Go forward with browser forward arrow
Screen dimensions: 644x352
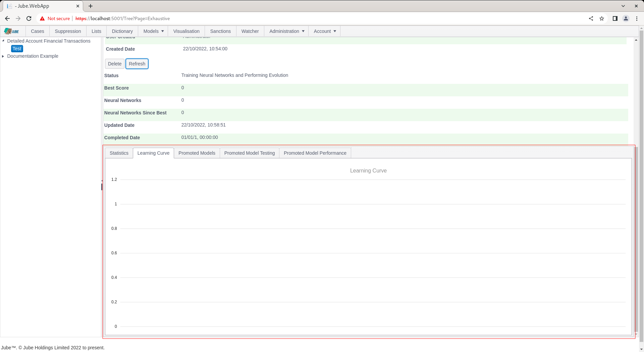18,18
